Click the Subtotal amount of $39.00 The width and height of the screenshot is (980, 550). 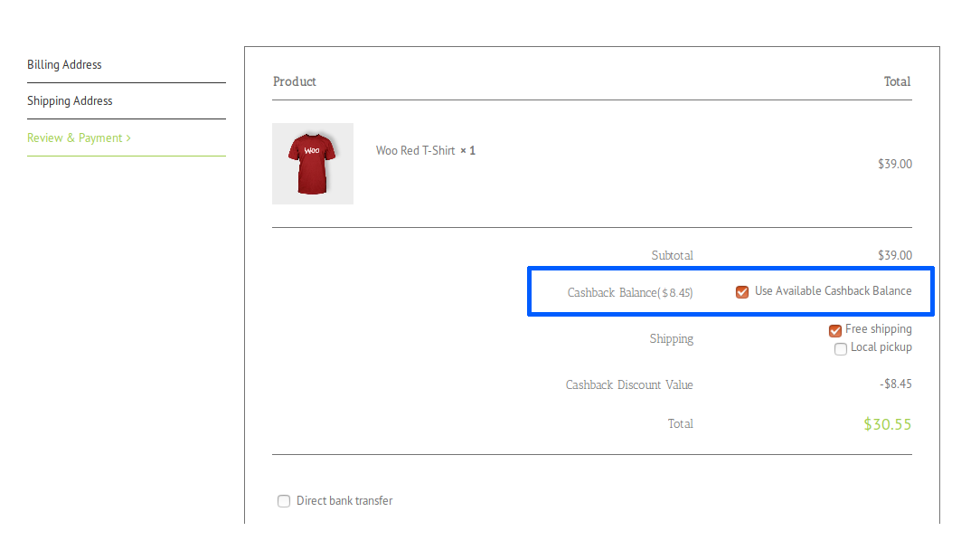(x=894, y=255)
